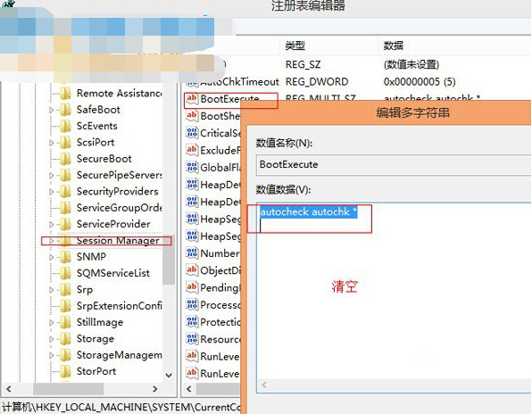Click the 类型 column header
The width and height of the screenshot is (532, 414).
[x=295, y=46]
